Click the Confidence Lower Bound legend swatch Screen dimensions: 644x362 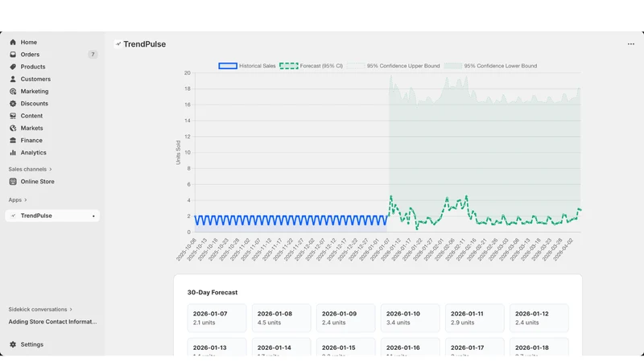[x=453, y=66]
